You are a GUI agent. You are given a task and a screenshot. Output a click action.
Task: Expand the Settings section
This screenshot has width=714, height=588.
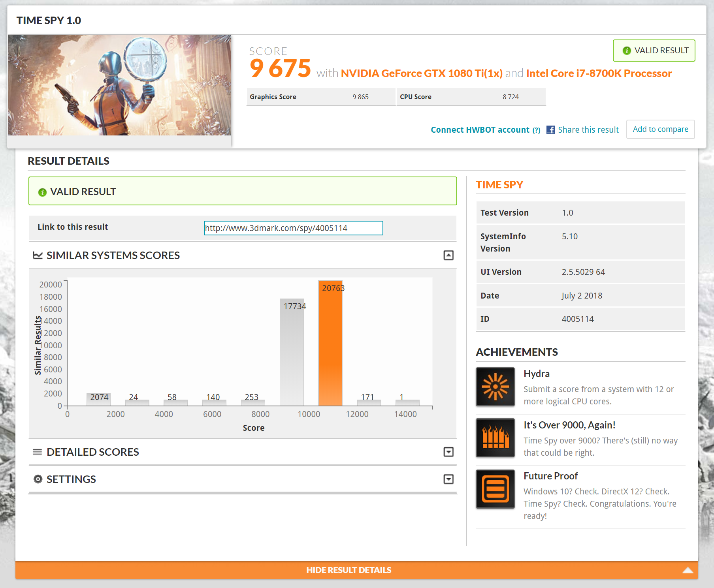coord(448,479)
